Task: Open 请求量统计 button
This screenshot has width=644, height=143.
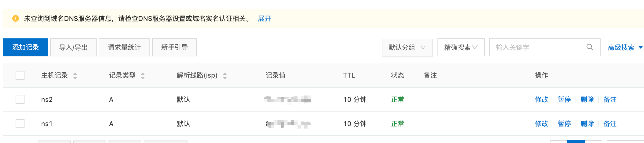Action: pos(124,47)
